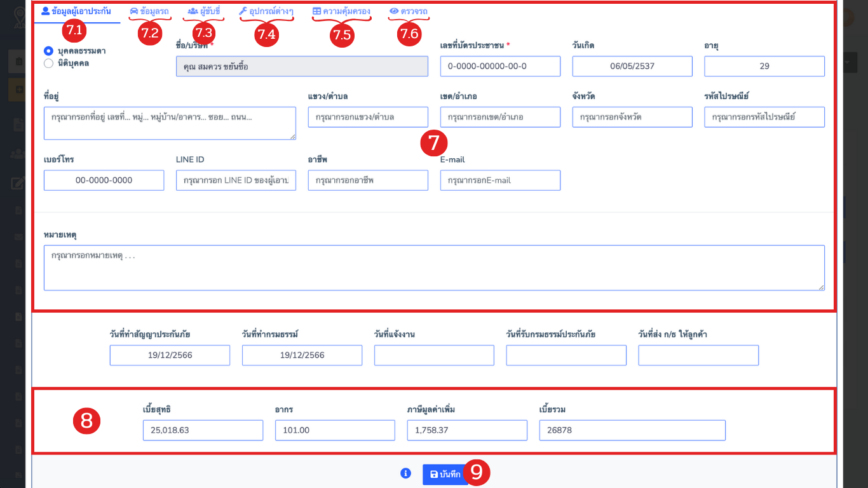
Task: Open the ข้อมูลผู้เอาประกัน tab
Action: [76, 11]
